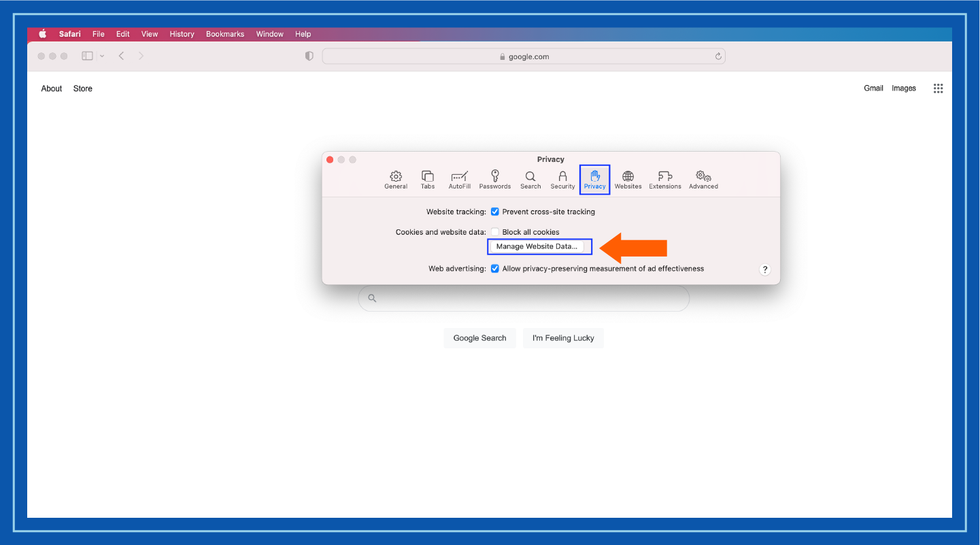Switch to the Tabs preferences pane

click(428, 179)
